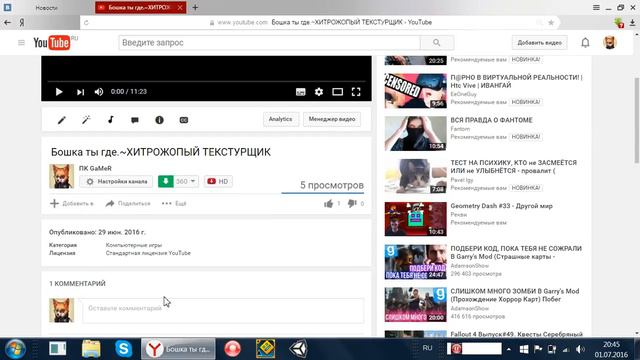640x360 pixels.
Task: Expand the Ещё more menu
Action: [174, 203]
